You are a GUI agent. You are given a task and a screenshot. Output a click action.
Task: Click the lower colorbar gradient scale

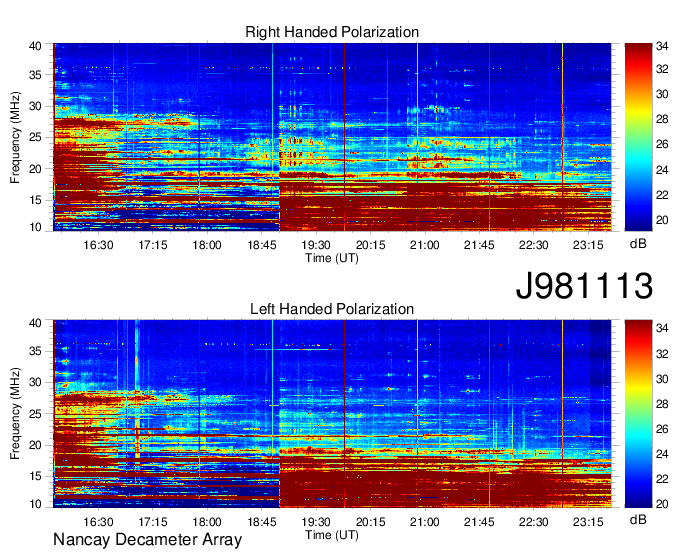tap(638, 414)
